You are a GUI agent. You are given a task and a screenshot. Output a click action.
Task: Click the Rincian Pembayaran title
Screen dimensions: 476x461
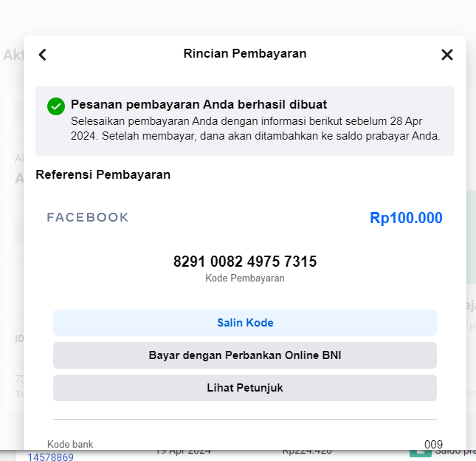click(x=245, y=53)
